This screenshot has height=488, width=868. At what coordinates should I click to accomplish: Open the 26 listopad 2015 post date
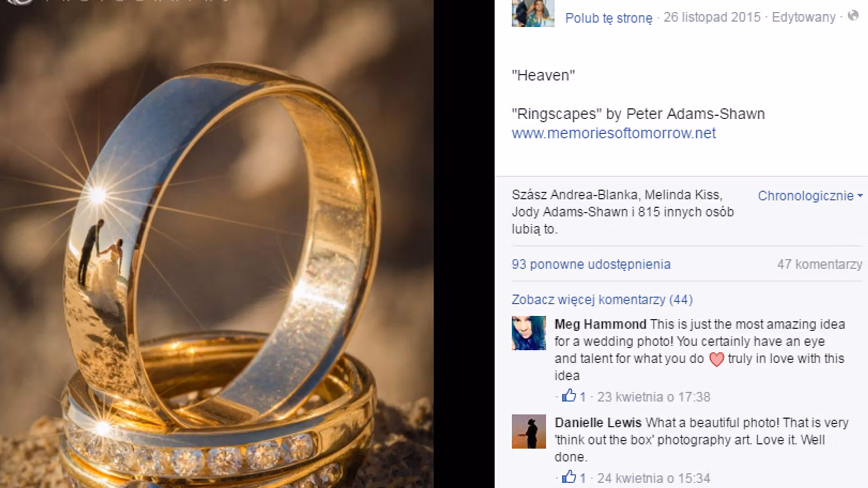tap(712, 17)
